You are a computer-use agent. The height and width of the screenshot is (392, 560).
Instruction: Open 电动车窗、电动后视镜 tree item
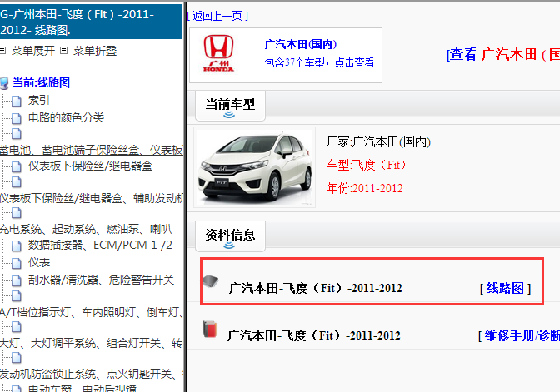tap(82, 389)
